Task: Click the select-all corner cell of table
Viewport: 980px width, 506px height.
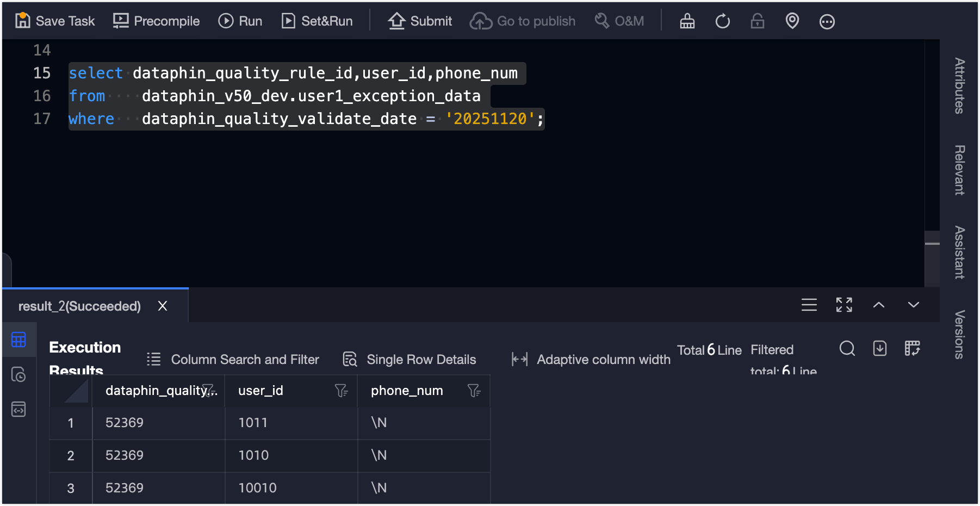Action: pyautogui.click(x=71, y=391)
